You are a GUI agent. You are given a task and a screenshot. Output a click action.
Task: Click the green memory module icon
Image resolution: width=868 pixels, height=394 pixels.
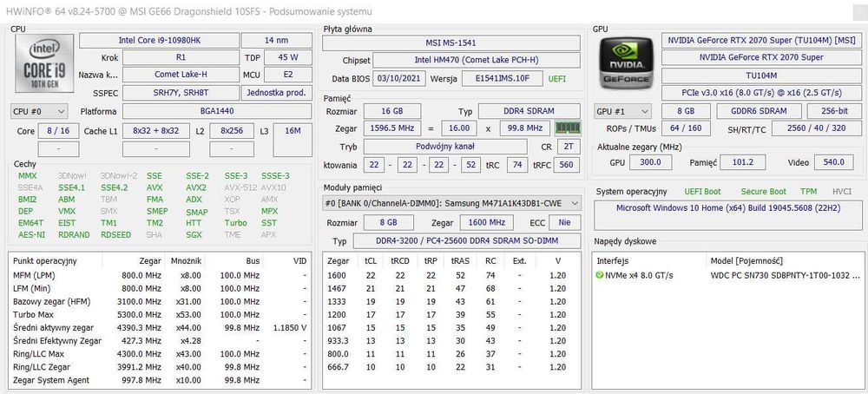coord(568,128)
